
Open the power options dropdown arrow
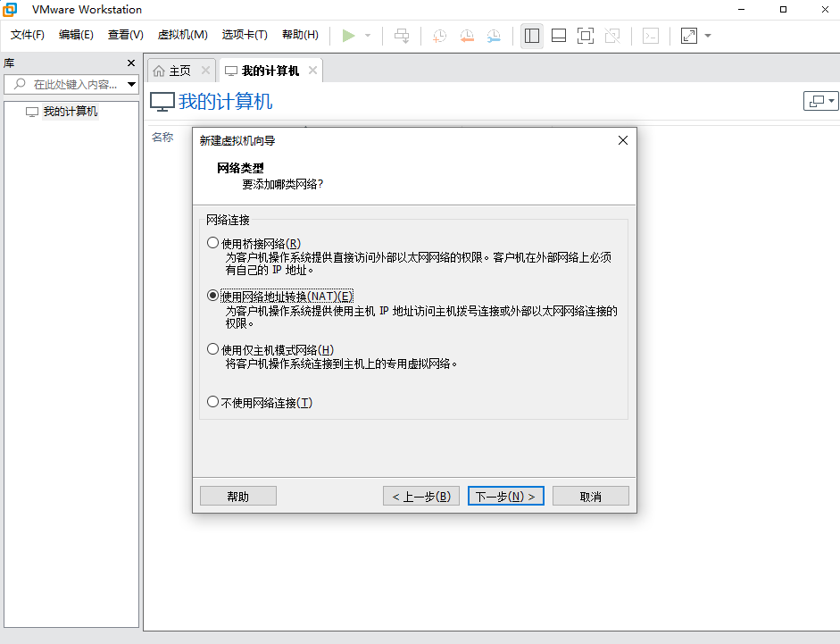click(368, 36)
